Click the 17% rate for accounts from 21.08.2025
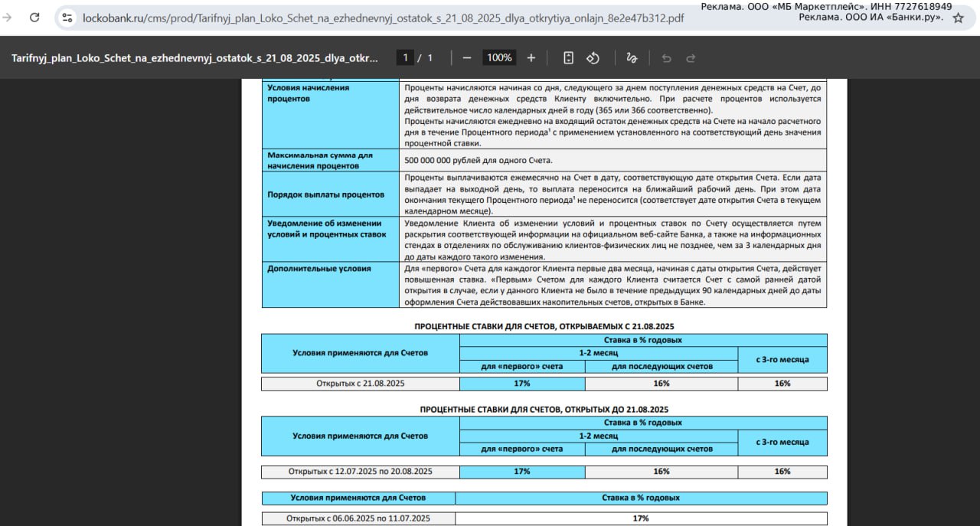 click(522, 384)
